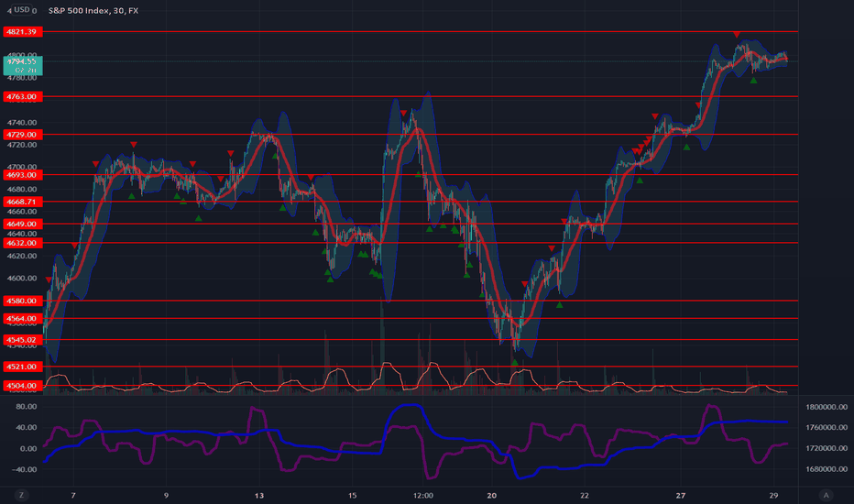The image size is (854, 504).
Task: Click red sell marker under the 4821.39 line
Action: pyautogui.click(x=737, y=35)
